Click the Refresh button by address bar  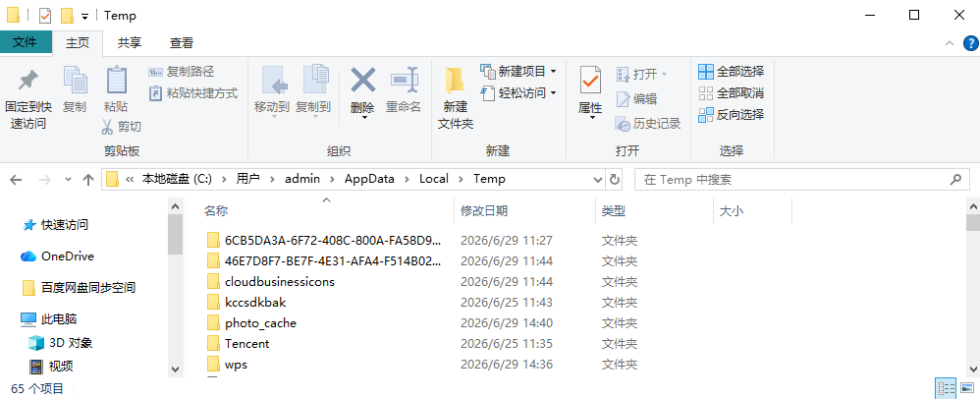coord(615,180)
